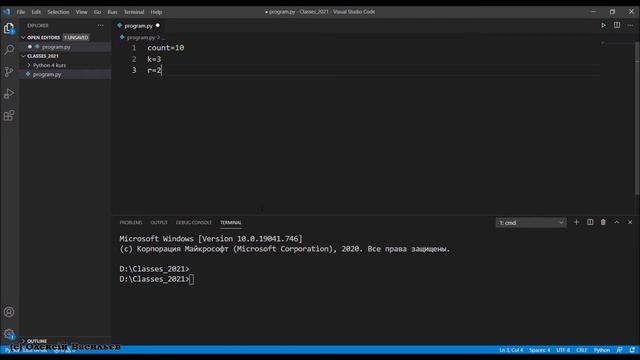Open the Selection menu
This screenshot has height=360, width=640.
pos(58,12)
